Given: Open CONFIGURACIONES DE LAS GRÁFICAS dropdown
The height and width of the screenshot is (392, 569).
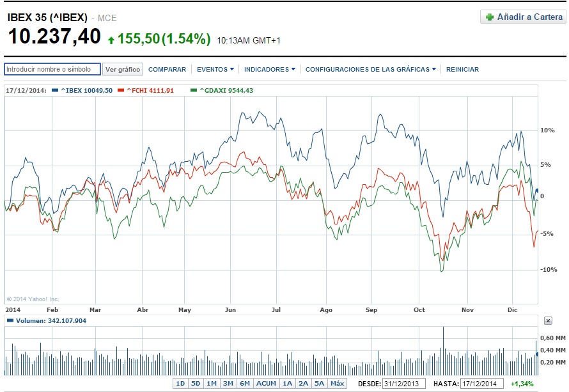Looking at the screenshot, I should click(371, 69).
